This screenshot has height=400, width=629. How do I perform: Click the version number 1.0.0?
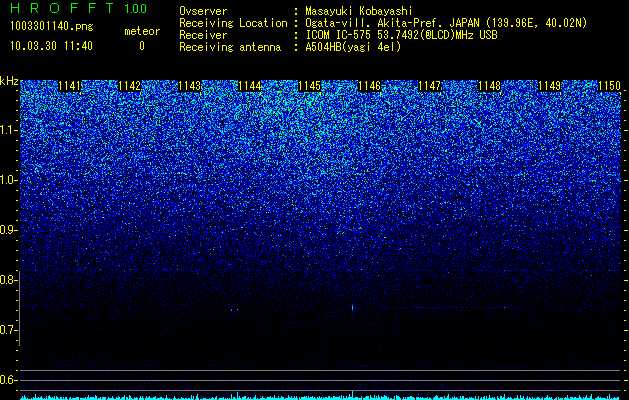click(x=135, y=9)
